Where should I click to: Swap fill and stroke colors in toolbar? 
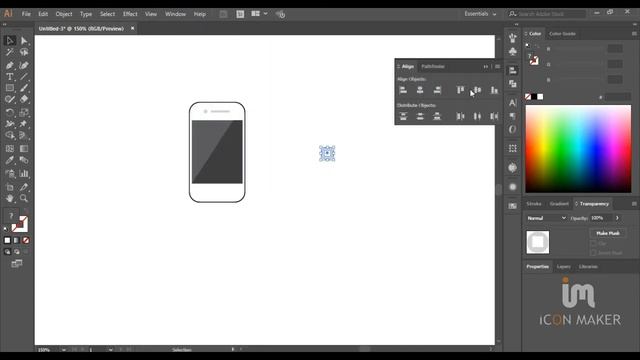tap(26, 212)
